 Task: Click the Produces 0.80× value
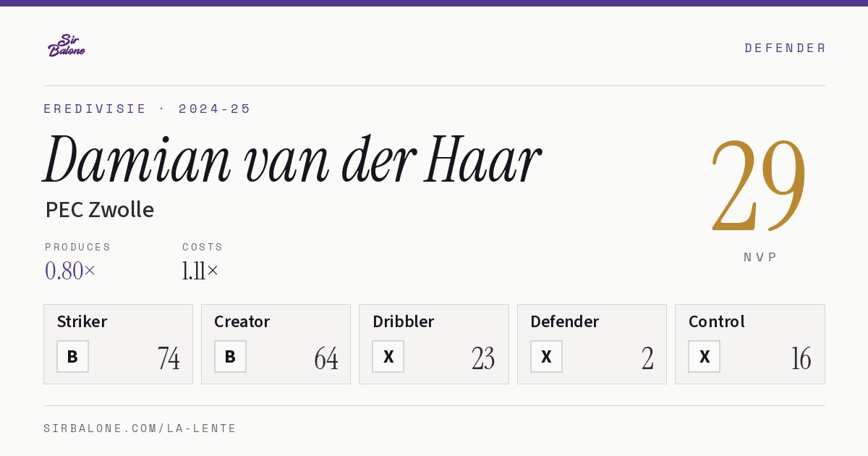click(x=70, y=271)
